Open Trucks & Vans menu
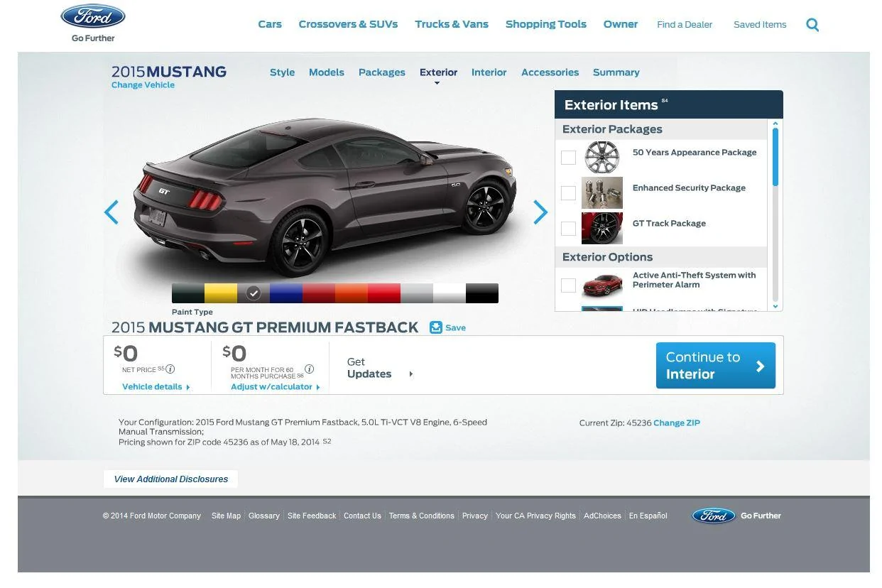 click(452, 24)
